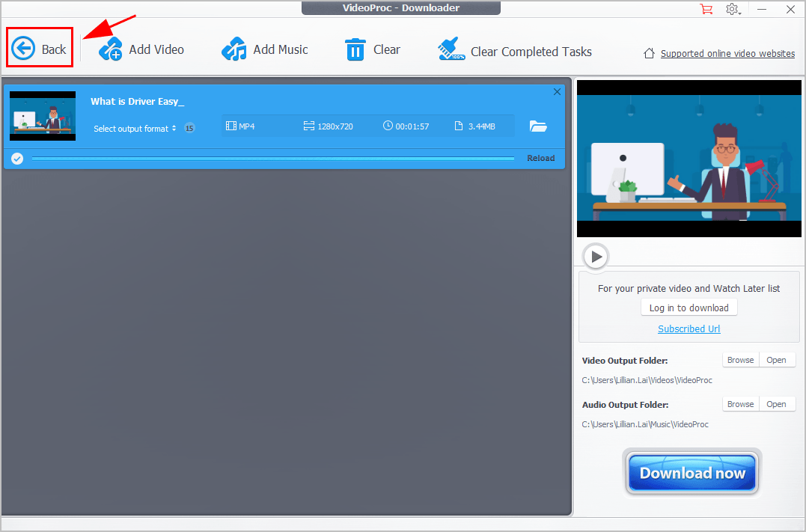Click the Back arrow icon
The image size is (806, 532).
pyautogui.click(x=24, y=49)
